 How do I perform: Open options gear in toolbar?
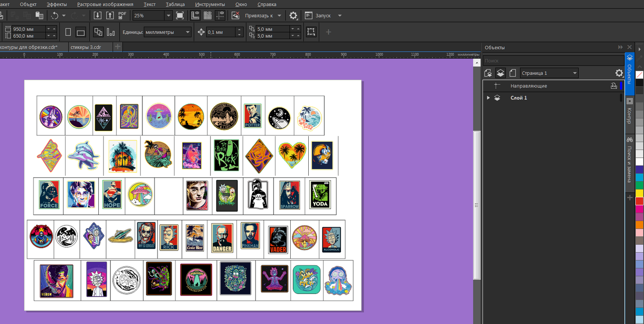(293, 15)
